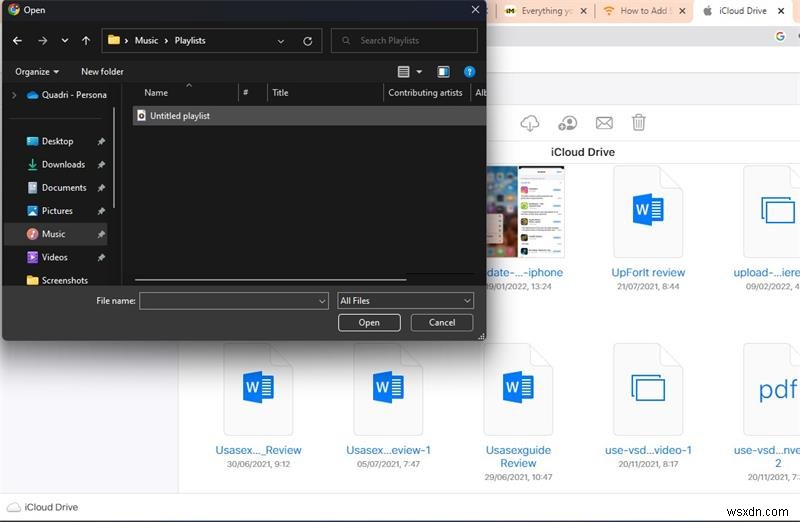
Task: Click iCloud Drive path at page bottom
Action: 43,507
